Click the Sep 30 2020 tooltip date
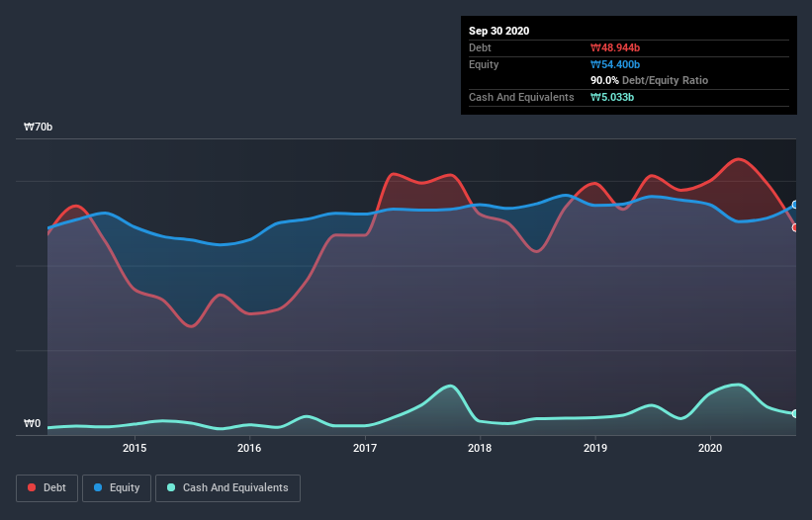Screen dimensions: 812x520 coord(498,31)
